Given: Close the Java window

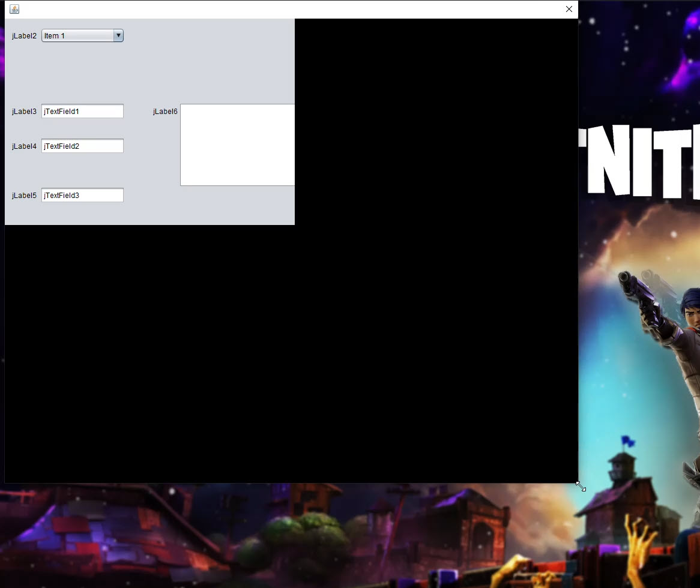Looking at the screenshot, I should 569,9.
